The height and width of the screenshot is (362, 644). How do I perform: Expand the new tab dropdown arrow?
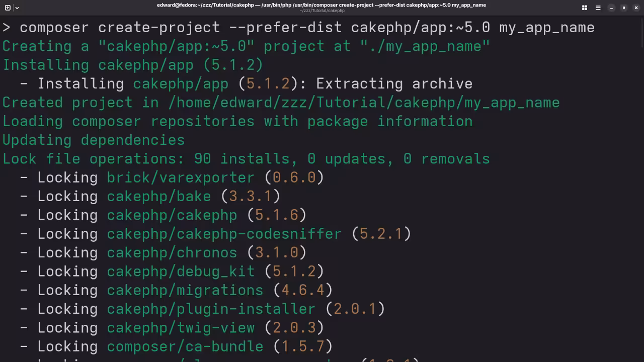point(17,8)
